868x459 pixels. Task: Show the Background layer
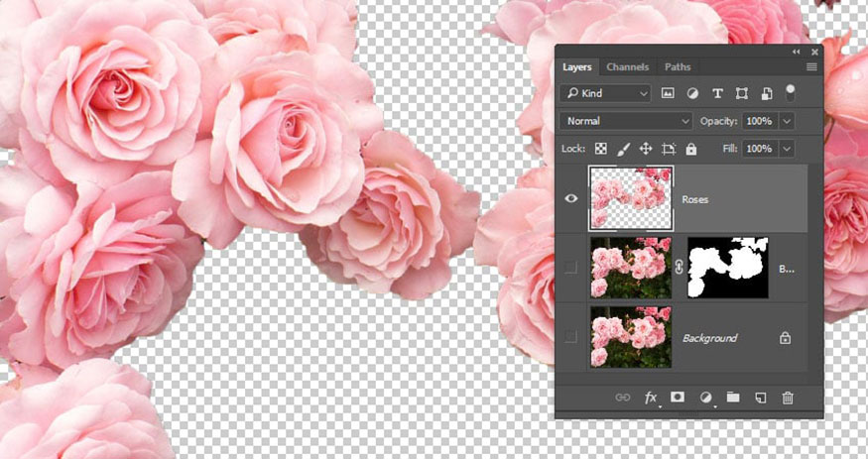coord(570,337)
